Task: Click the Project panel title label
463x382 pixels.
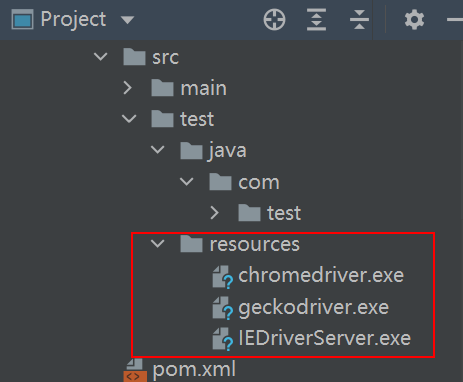Action: [73, 20]
